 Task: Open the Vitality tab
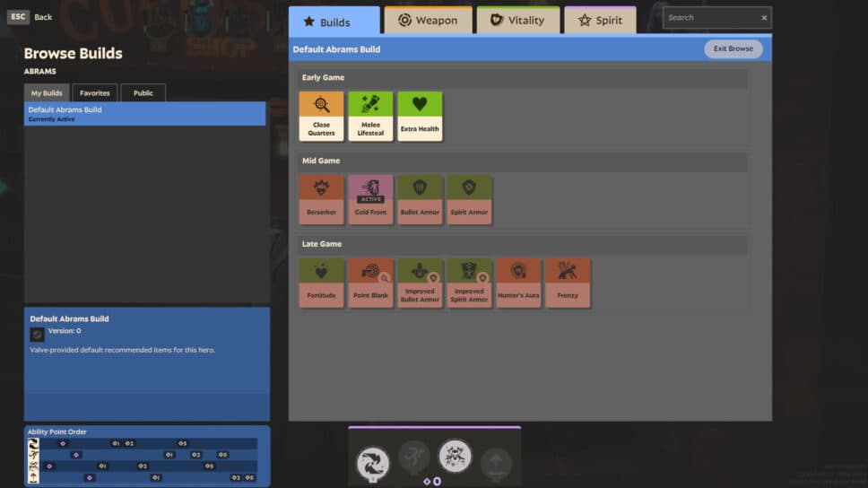click(516, 21)
